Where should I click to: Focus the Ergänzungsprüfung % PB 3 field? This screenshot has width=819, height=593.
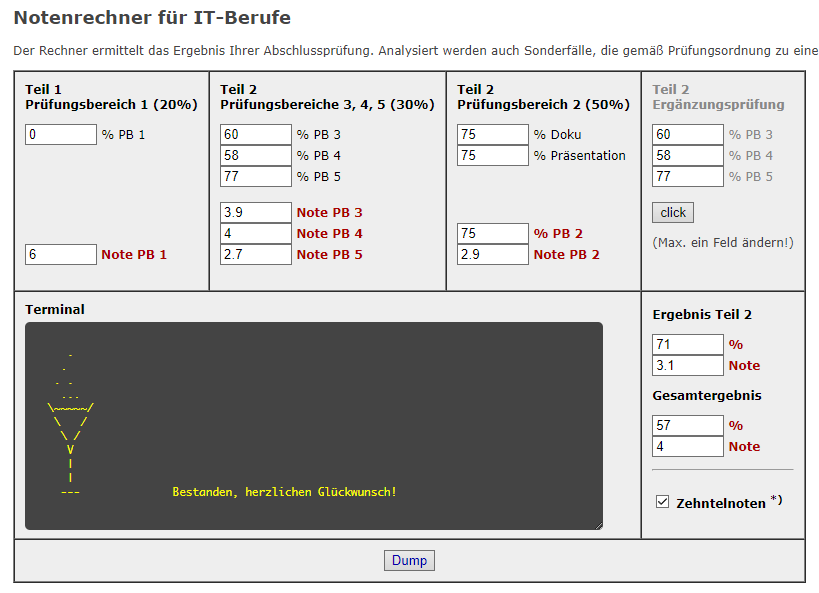coord(687,134)
